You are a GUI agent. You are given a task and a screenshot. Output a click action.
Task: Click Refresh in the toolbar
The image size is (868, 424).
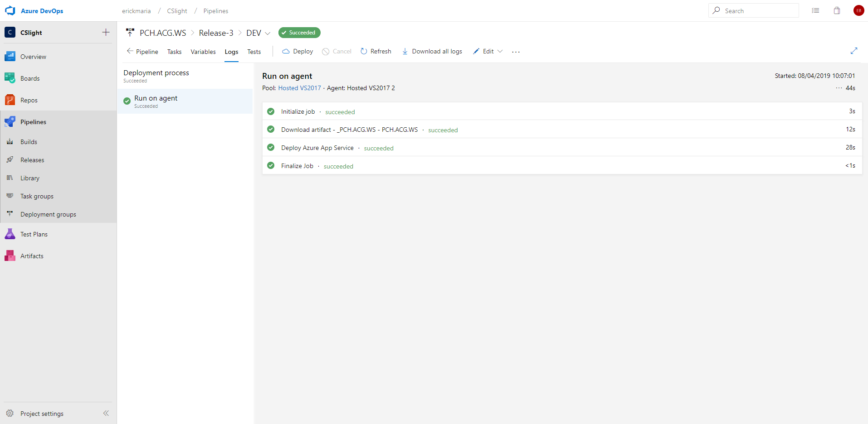pos(375,51)
